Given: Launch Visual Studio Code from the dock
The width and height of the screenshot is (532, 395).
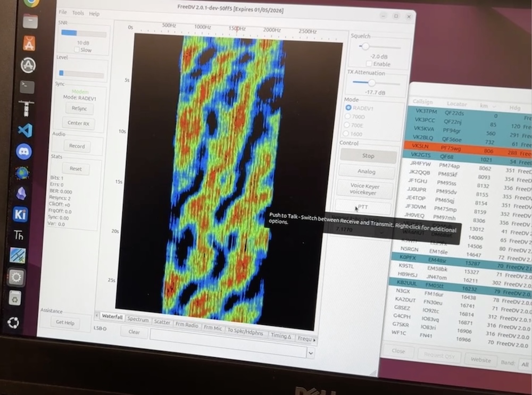Looking at the screenshot, I should click(25, 131).
